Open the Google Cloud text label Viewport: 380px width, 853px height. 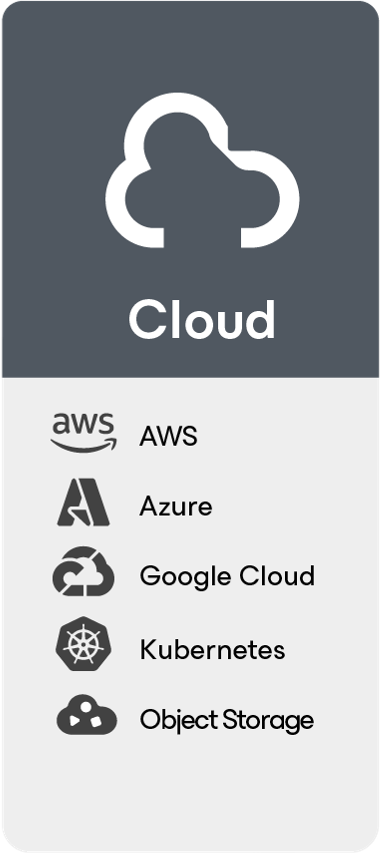click(x=227, y=577)
